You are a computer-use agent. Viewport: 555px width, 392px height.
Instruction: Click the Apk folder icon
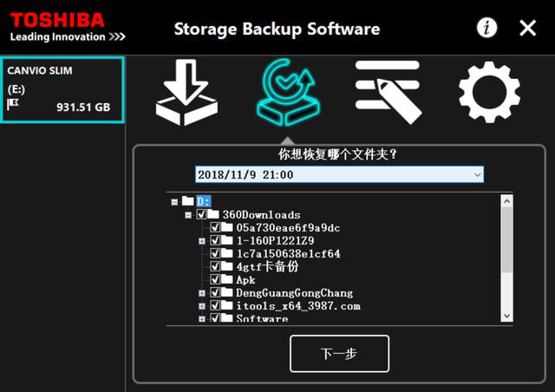[227, 279]
